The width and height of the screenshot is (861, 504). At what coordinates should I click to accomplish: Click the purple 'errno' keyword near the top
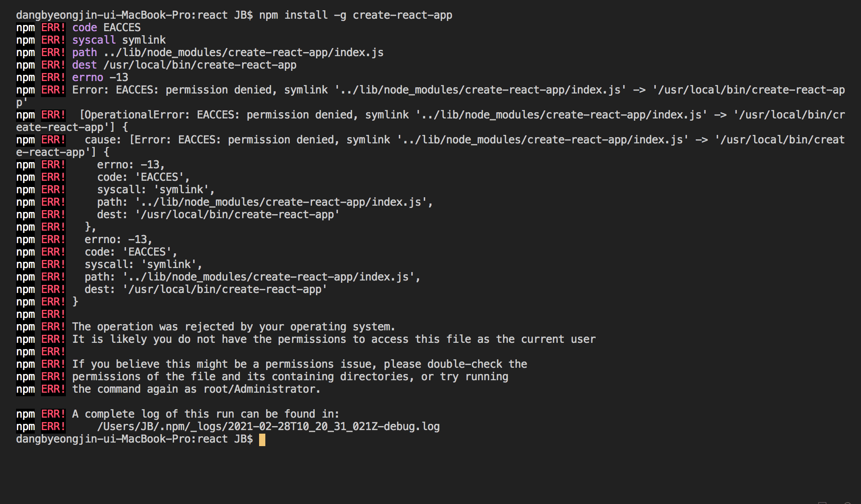coord(87,77)
